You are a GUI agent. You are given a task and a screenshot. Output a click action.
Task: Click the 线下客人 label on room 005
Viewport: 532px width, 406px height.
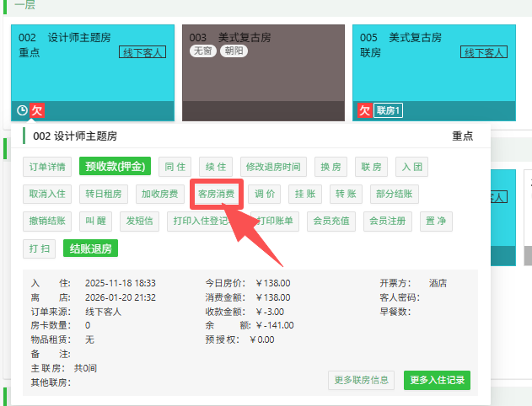[483, 52]
